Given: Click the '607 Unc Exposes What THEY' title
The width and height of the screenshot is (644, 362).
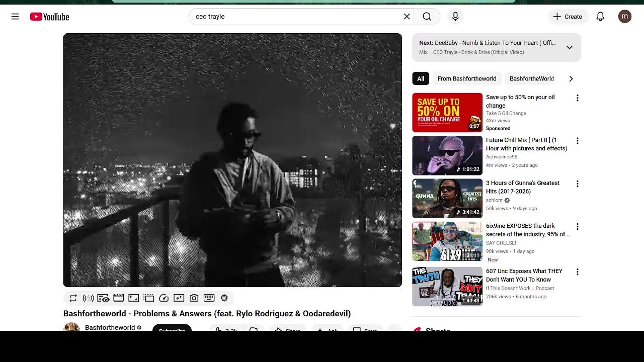Looking at the screenshot, I should pos(524,275).
